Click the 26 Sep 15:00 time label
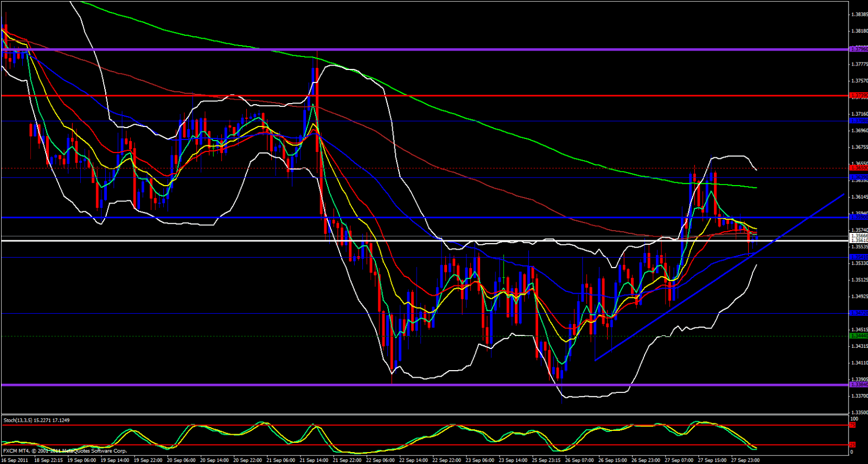Screen dimensions: 868x464 612,460
